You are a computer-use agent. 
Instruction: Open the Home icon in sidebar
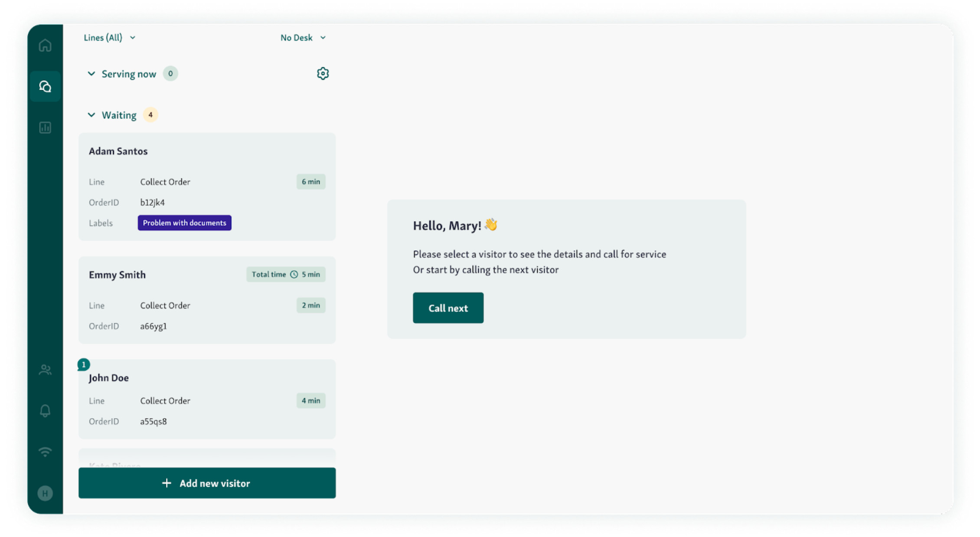[x=45, y=46]
